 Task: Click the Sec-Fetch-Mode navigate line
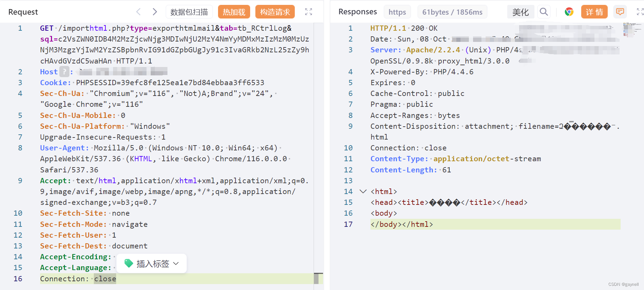94,224
